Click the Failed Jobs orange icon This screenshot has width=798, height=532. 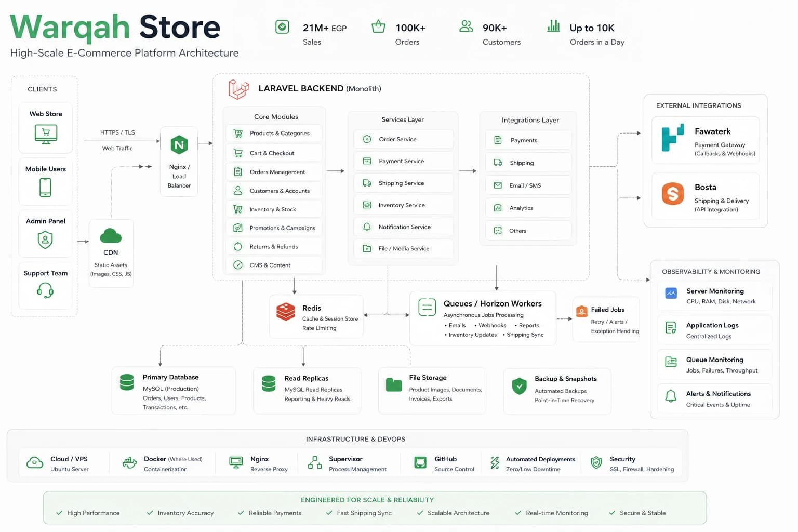tap(582, 311)
